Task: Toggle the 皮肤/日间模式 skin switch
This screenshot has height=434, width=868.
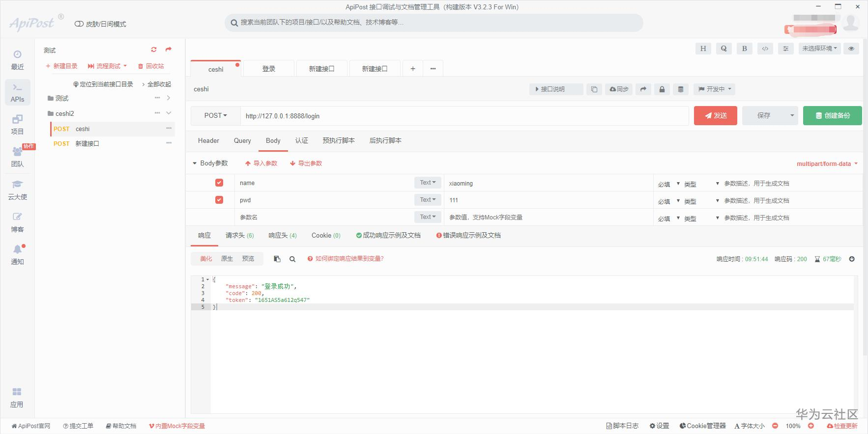Action: (79, 24)
